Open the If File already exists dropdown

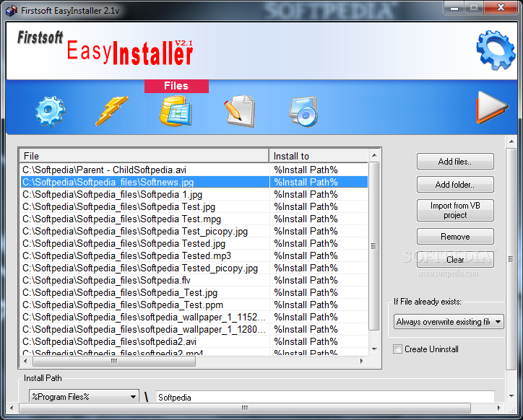coord(449,322)
